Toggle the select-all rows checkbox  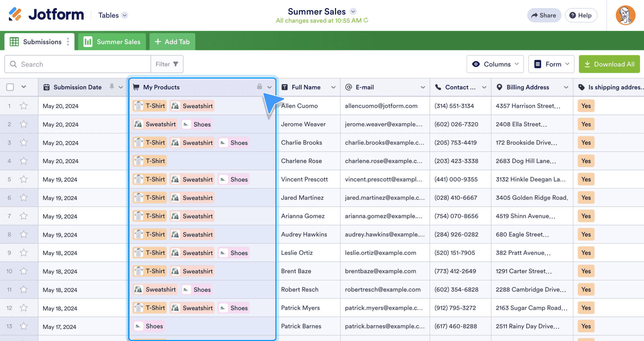tap(10, 87)
